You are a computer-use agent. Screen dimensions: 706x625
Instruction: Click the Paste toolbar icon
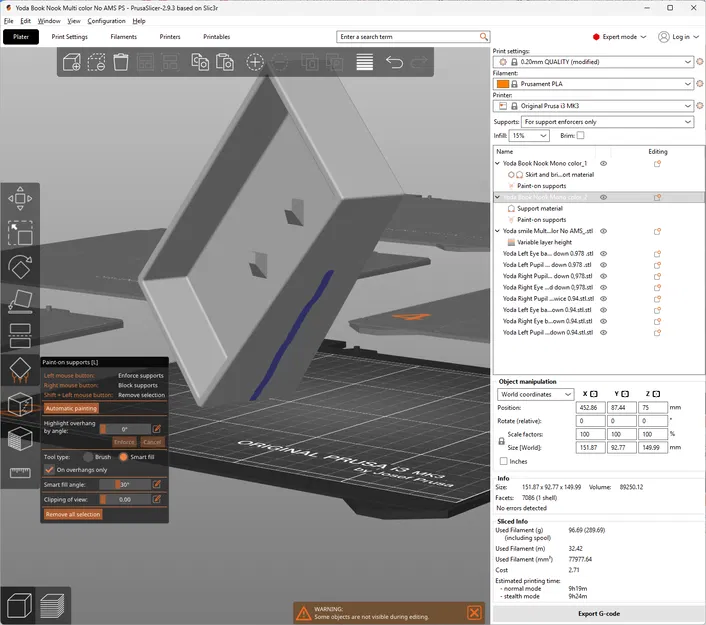(225, 62)
